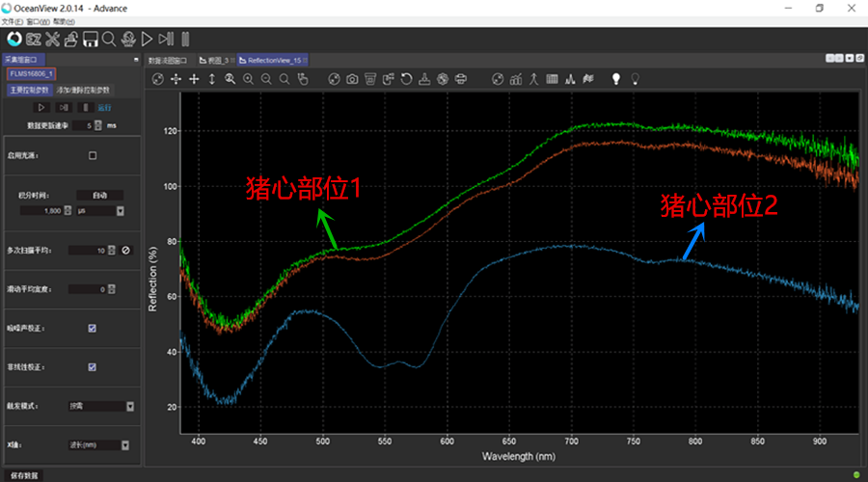
Task: Click the scissors-and-wrench tools icon
Action: tap(52, 39)
